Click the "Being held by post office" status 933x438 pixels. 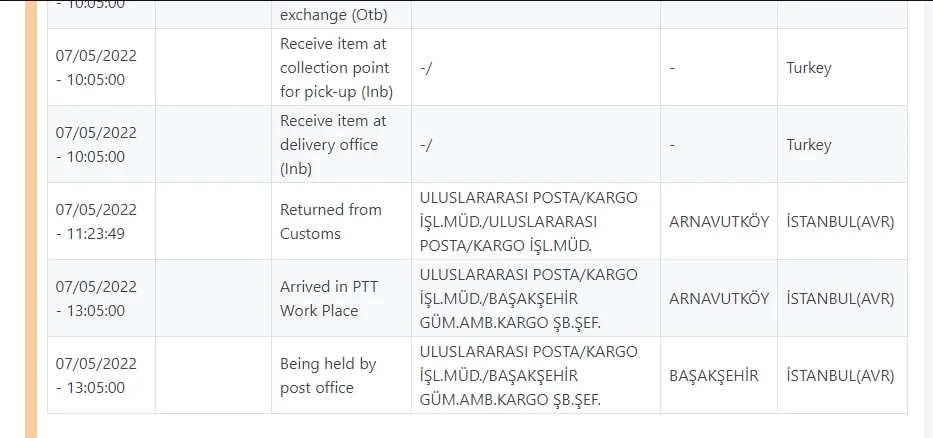tap(328, 375)
